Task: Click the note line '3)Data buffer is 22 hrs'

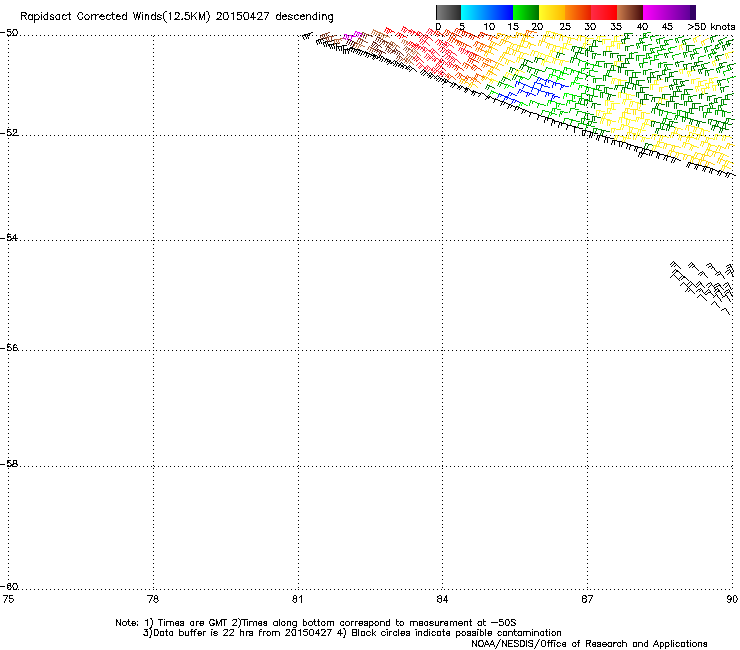Action: 352,633
